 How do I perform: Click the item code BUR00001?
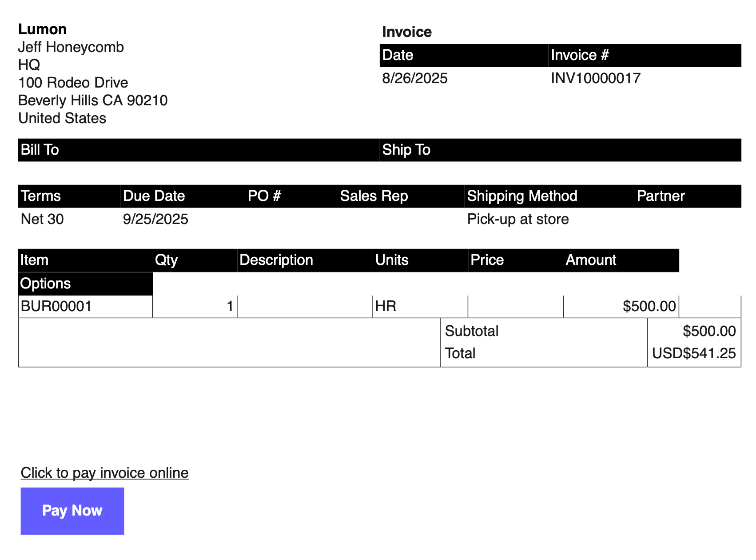(x=56, y=306)
